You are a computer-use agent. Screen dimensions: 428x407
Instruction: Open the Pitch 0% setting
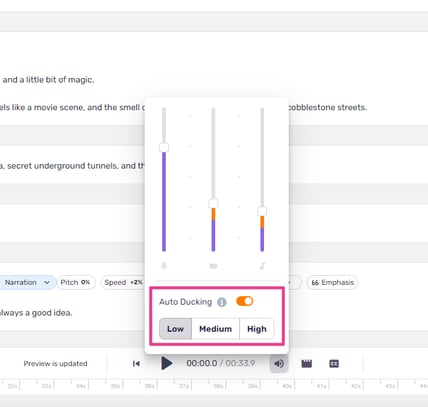coord(76,282)
